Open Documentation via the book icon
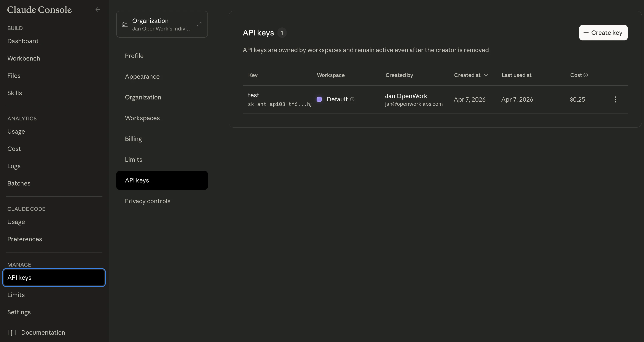 (11, 332)
